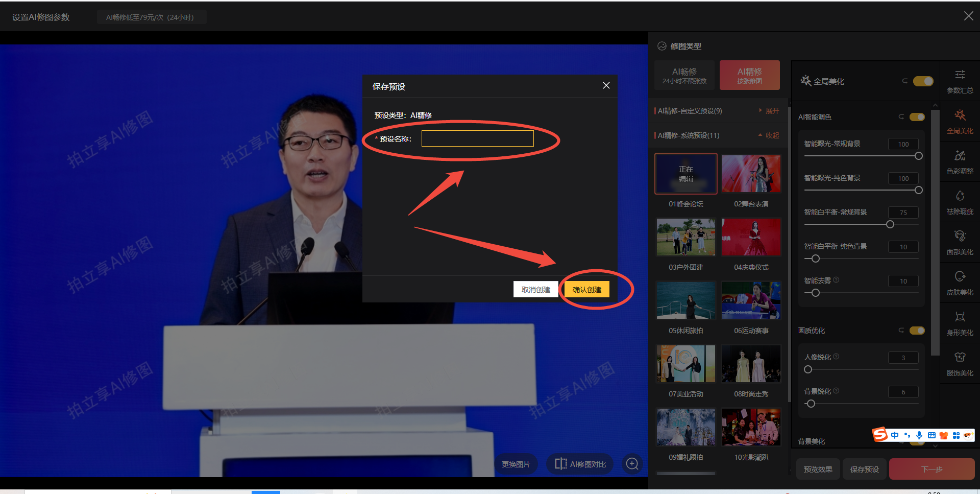This screenshot has width=980, height=494.
Task: Open the 服饰美化 clothing beautify icon
Action: pos(960,363)
